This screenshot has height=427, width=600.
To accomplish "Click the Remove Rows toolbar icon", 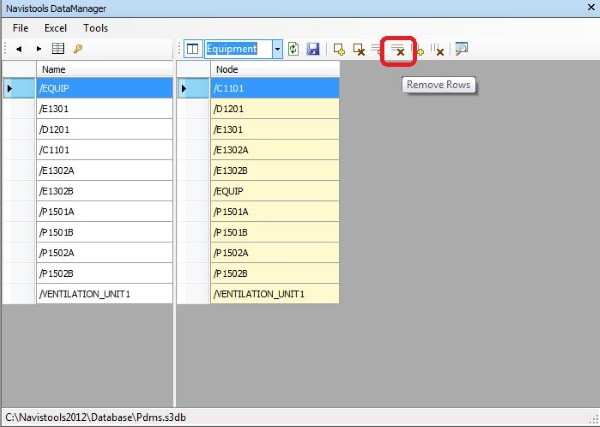I will [x=398, y=49].
